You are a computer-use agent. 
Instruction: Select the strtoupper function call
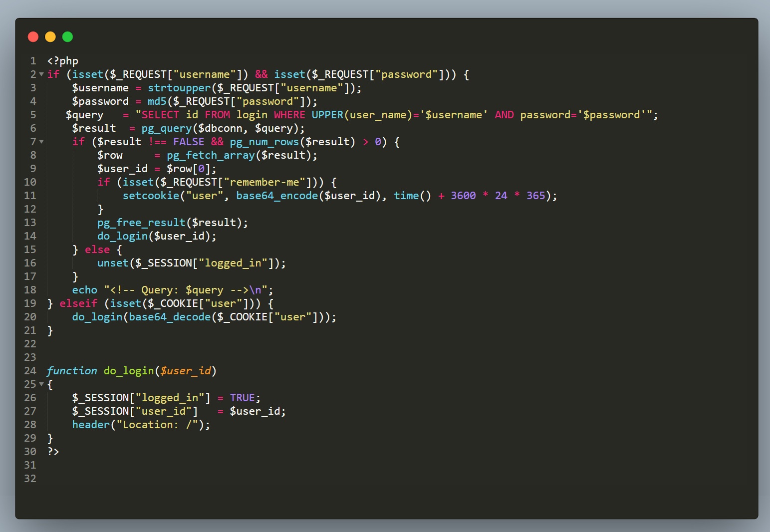(179, 88)
